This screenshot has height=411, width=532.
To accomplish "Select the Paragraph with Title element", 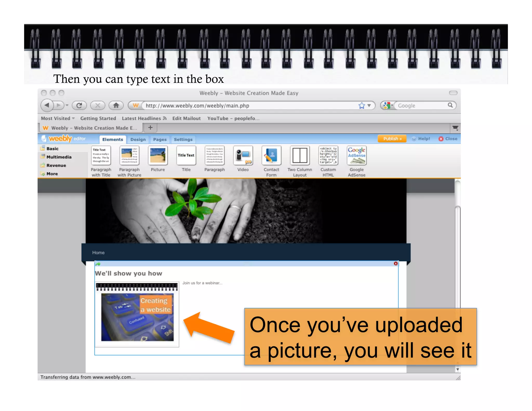I will [101, 161].
